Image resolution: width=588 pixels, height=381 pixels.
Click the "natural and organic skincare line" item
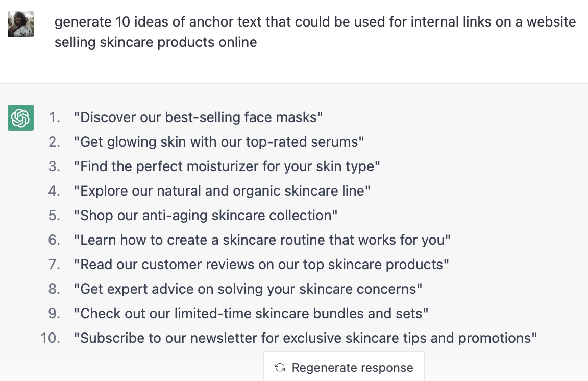click(x=222, y=191)
